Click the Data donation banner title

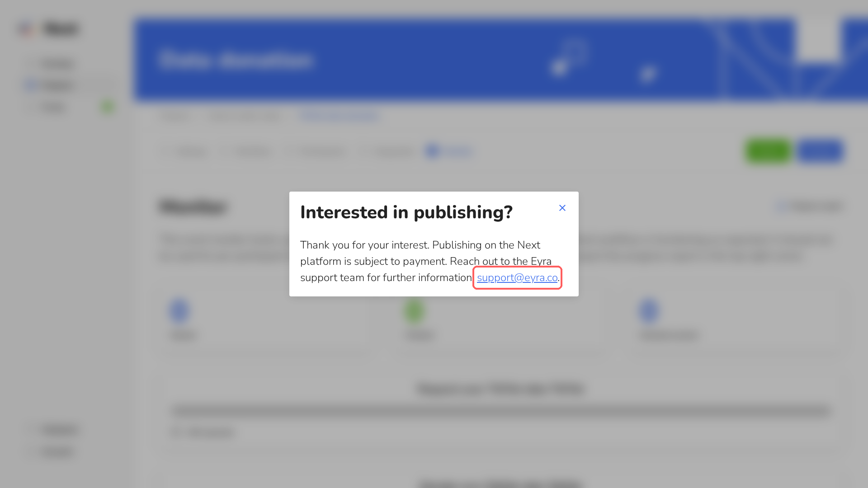point(235,60)
